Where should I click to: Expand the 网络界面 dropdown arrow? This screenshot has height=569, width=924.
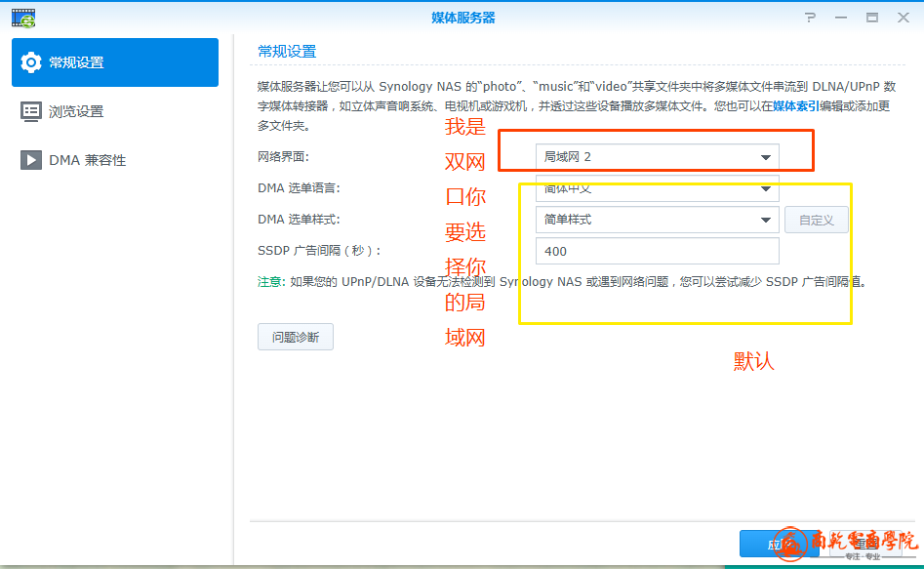pos(765,157)
